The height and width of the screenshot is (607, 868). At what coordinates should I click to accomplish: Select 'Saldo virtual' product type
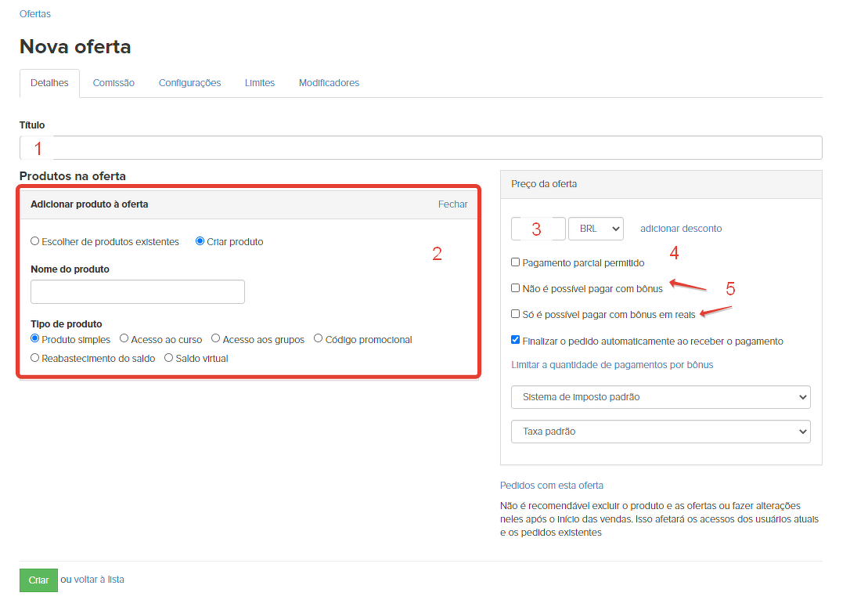(169, 358)
